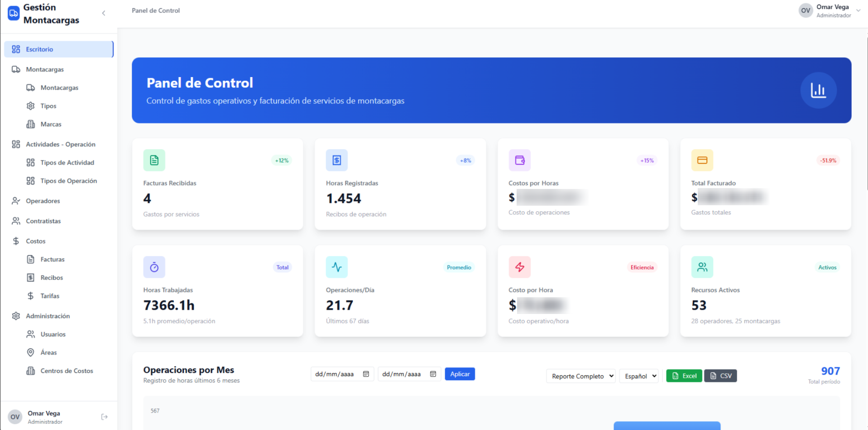Open the Centros de Costos section

click(30, 370)
